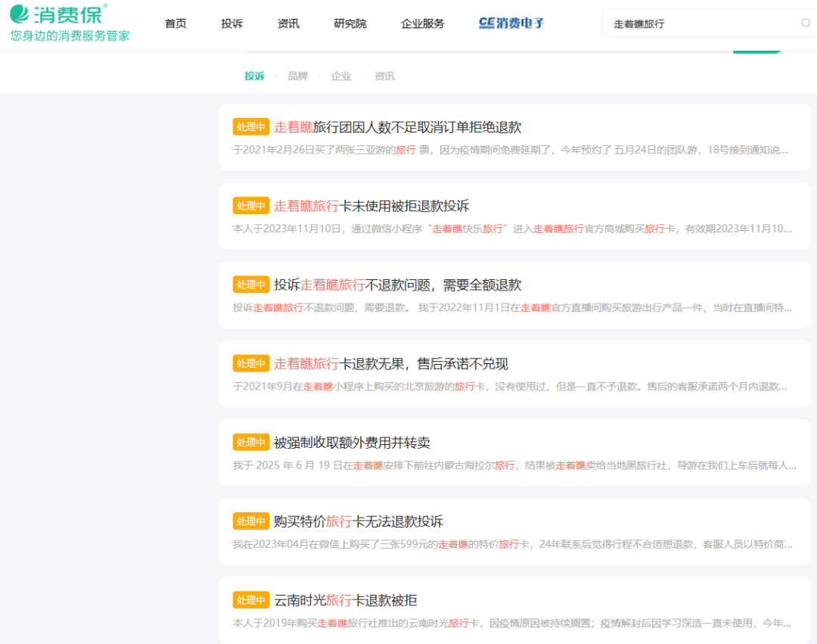Image resolution: width=817 pixels, height=644 pixels.
Task: Switch to the 品牌 results tab
Action: (297, 76)
